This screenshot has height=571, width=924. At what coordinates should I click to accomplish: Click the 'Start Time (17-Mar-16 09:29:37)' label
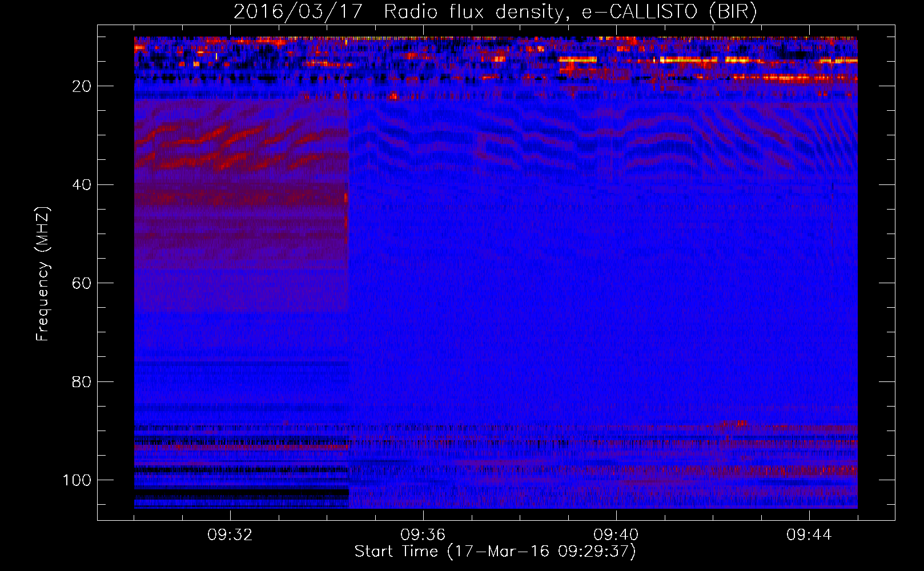tap(495, 552)
